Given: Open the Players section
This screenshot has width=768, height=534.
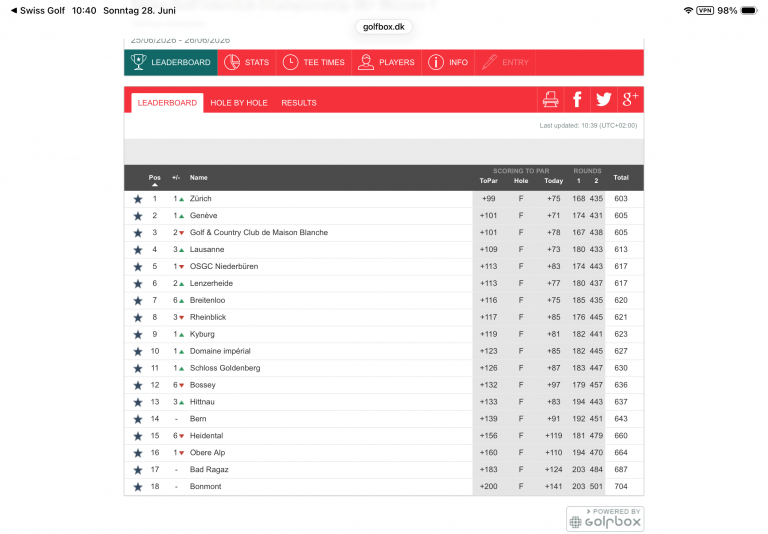Looking at the screenshot, I should [386, 62].
